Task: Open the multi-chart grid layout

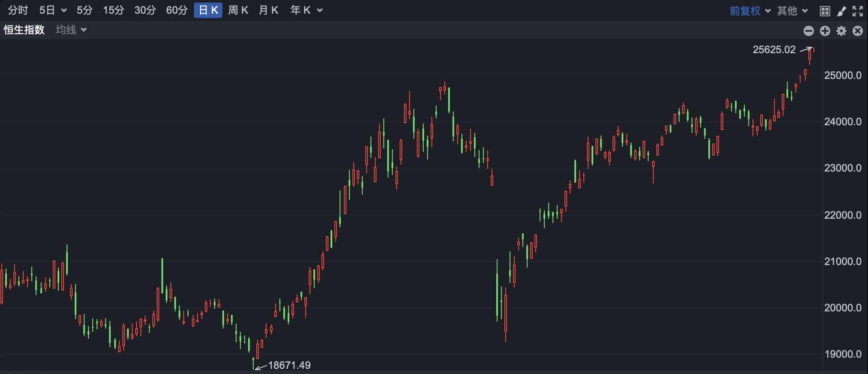Action: [x=825, y=11]
